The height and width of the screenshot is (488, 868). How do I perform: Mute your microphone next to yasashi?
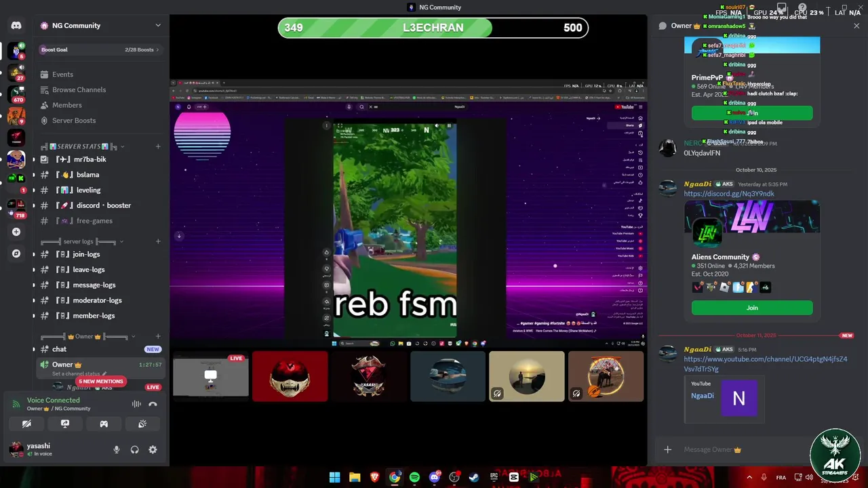(x=116, y=449)
